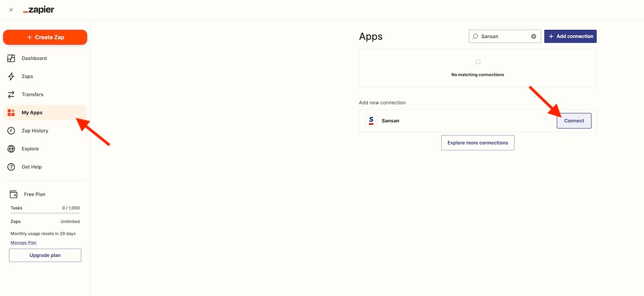The image size is (644, 296).
Task: Click the '0 / 1,000' tasks count
Action: tap(71, 208)
